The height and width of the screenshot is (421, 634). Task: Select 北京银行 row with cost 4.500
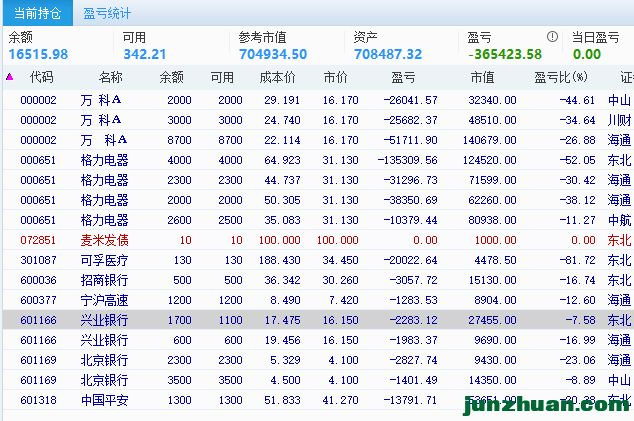pos(318,380)
